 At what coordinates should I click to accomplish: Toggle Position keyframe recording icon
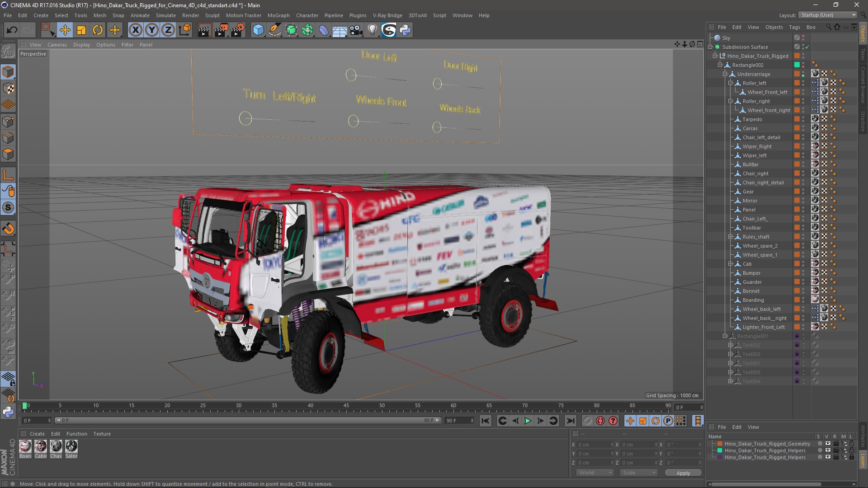(x=630, y=421)
